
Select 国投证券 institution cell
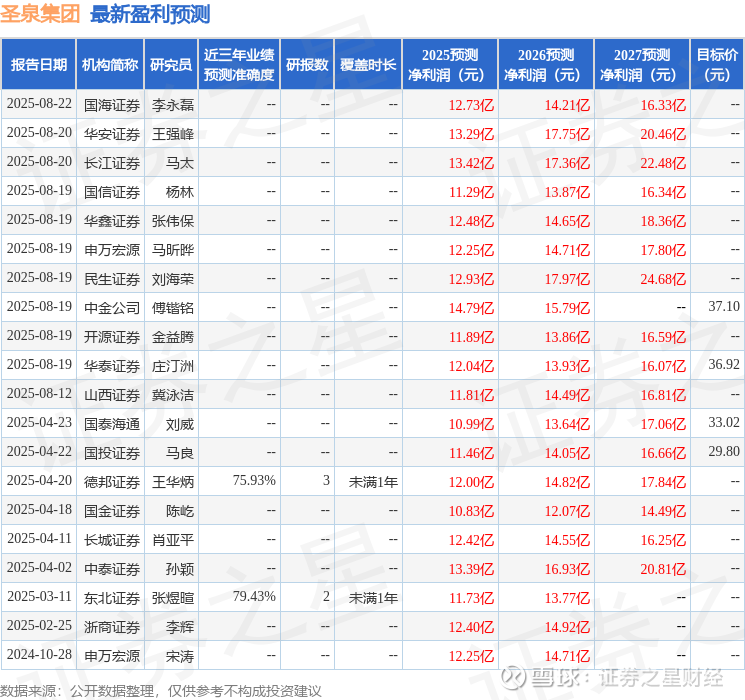pos(112,453)
